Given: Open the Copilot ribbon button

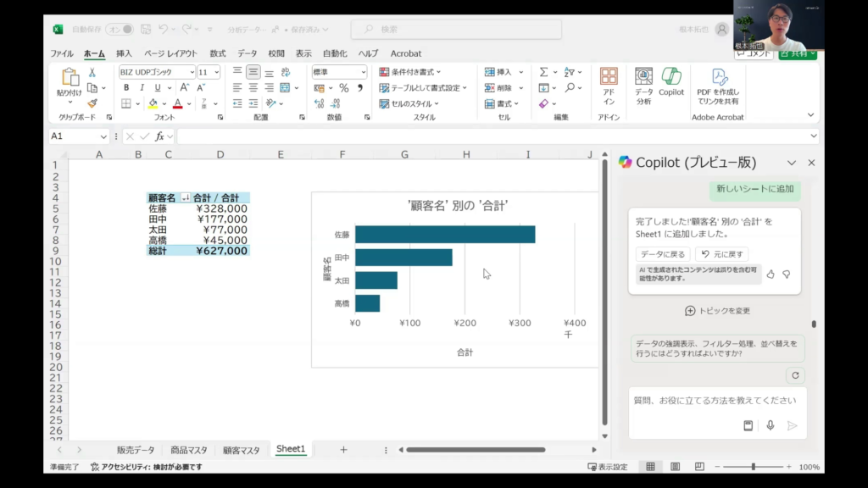Looking at the screenshot, I should click(x=670, y=82).
